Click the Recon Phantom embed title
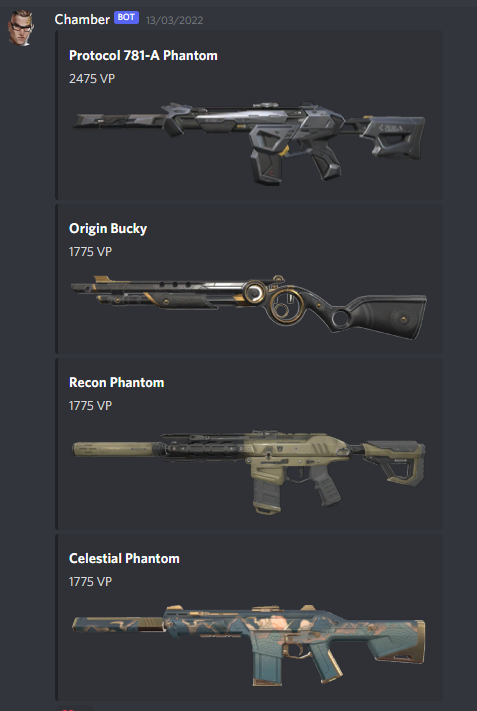Screen dimensions: 477x711 (x=117, y=382)
